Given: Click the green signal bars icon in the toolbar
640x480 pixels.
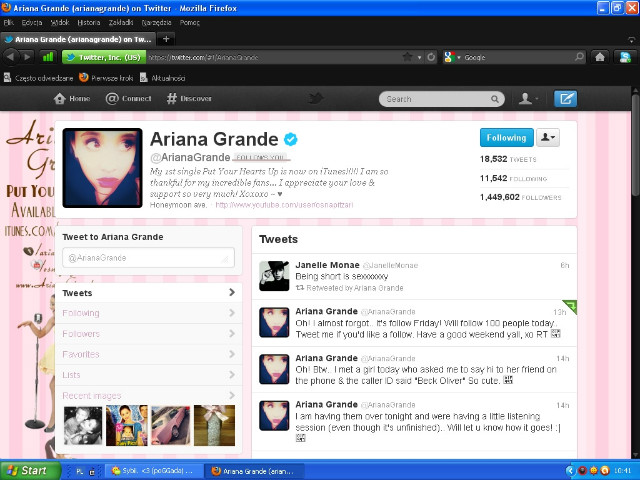Looking at the screenshot, I should coord(48,57).
